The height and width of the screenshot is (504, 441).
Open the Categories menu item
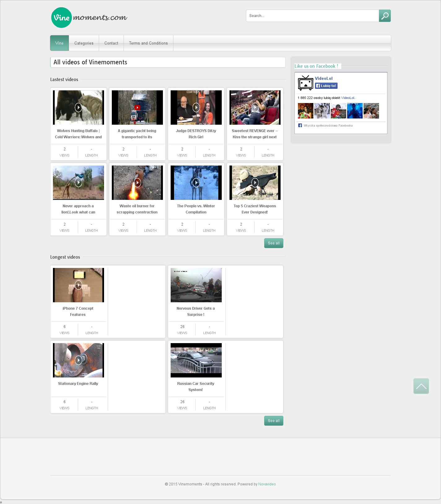click(x=84, y=43)
